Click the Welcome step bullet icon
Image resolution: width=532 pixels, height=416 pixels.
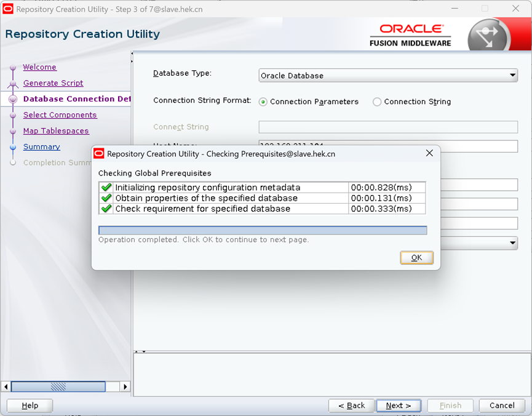tap(13, 67)
